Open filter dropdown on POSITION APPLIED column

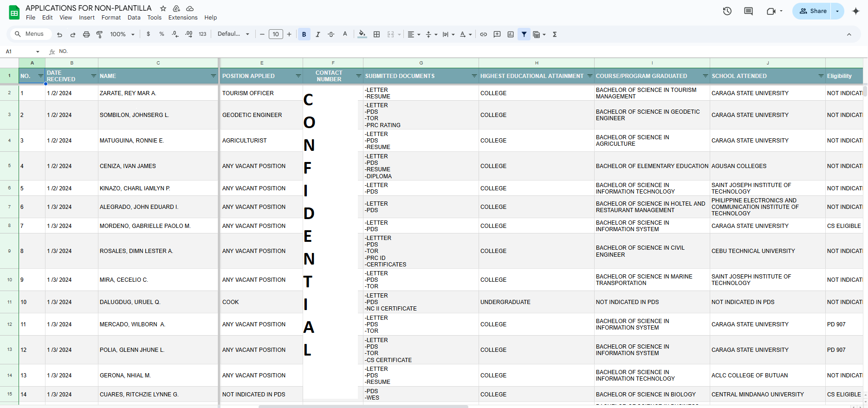click(298, 76)
